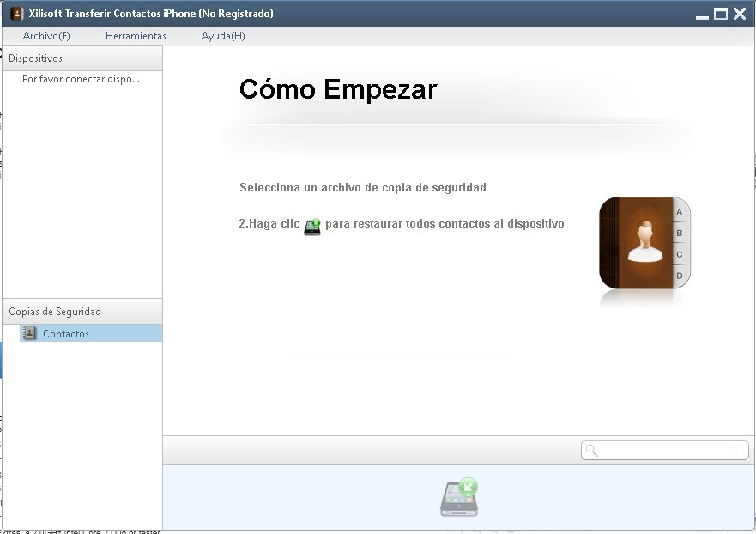Click the 'Cómo Empezar' heading
The height and width of the screenshot is (534, 756).
[338, 89]
